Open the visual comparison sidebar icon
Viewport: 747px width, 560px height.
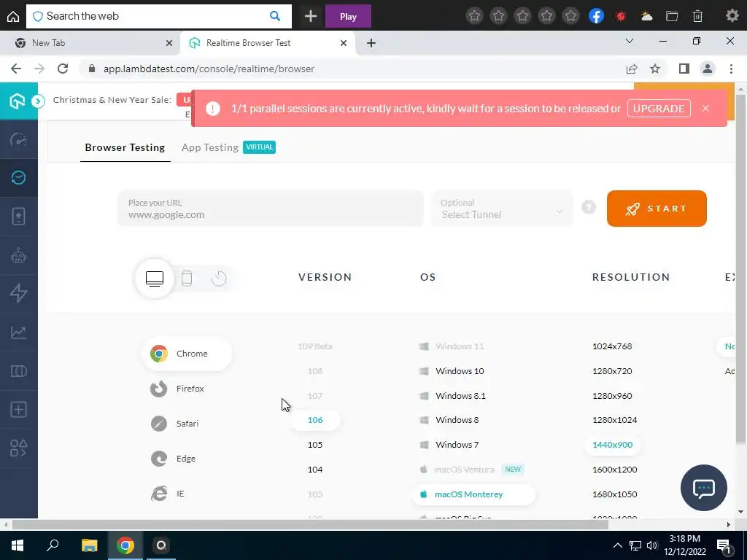pyautogui.click(x=18, y=370)
